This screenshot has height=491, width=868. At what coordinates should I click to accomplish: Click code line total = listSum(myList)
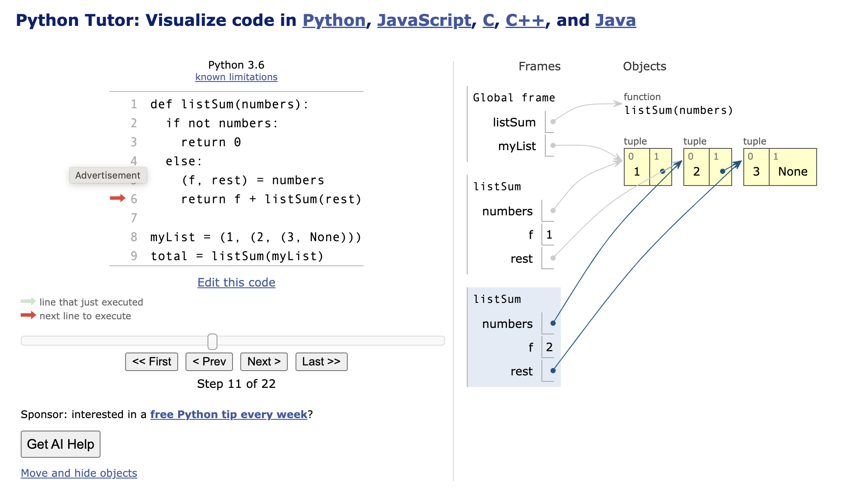click(x=237, y=256)
